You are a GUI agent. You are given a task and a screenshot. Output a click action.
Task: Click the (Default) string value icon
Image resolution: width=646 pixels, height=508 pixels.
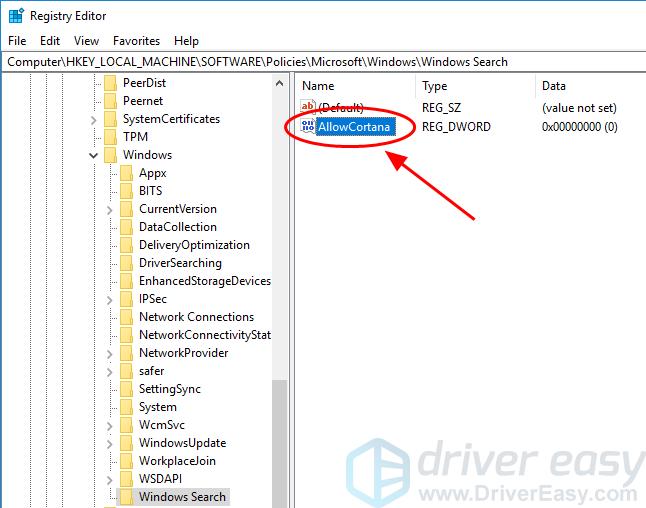308,107
